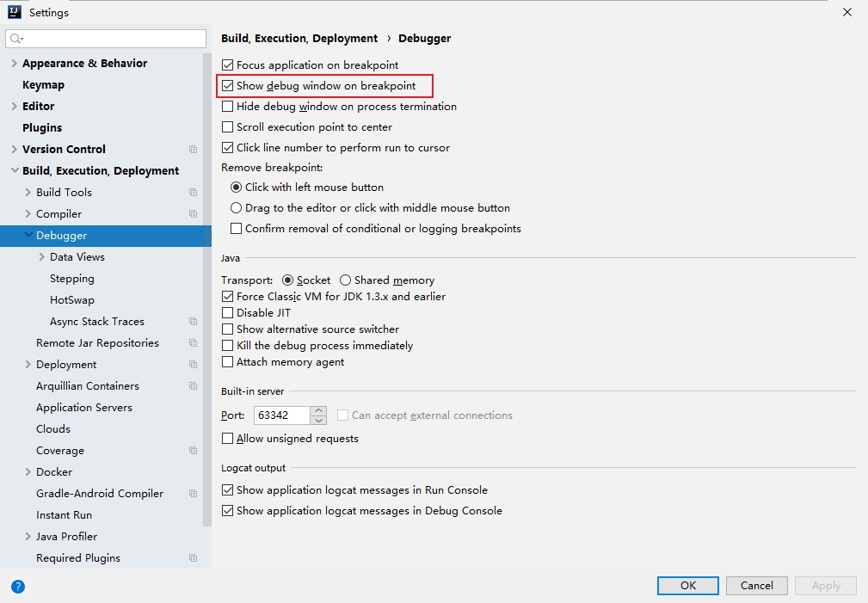868x603 pixels.
Task: Click the search magnifier icon in settings
Action: point(16,39)
